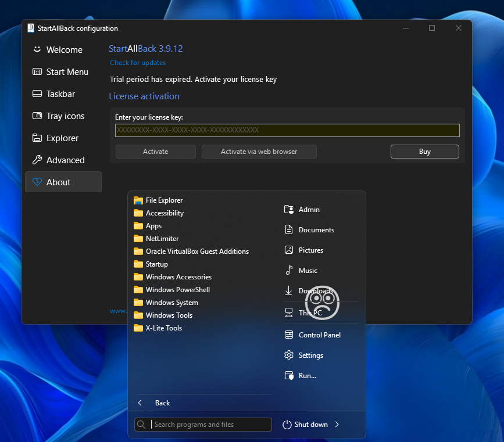Image resolution: width=504 pixels, height=442 pixels.
Task: Click the Pictures image icon
Action: pos(289,250)
